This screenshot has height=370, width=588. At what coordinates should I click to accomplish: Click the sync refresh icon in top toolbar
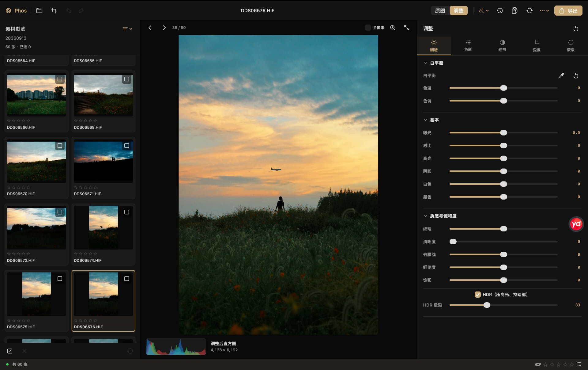pos(530,11)
